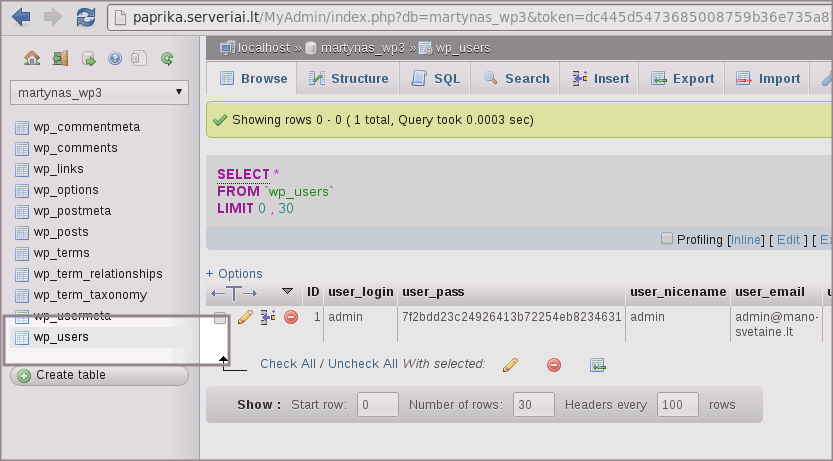Delete the admin row with red icon
Screen dimensions: 833x461
point(291,317)
